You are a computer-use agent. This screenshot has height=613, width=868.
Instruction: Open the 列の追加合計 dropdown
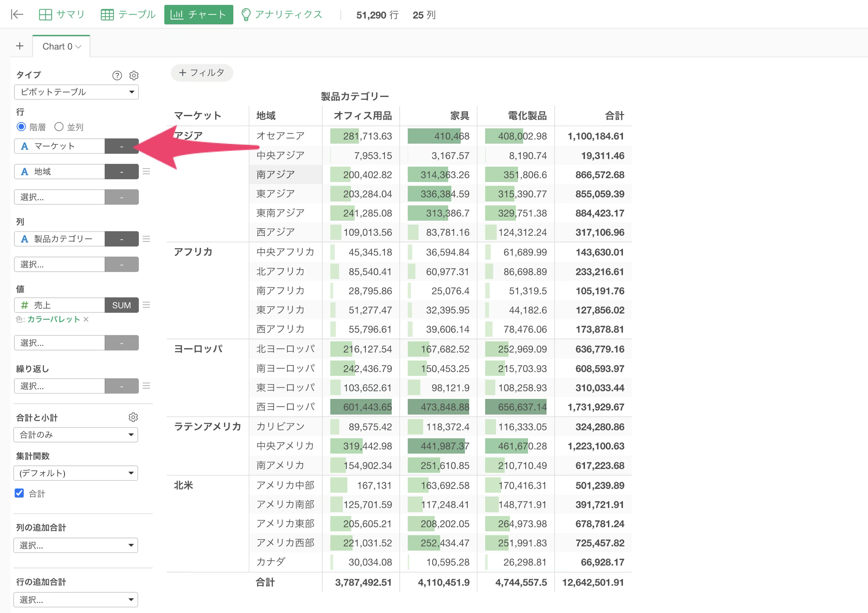pyautogui.click(x=76, y=545)
